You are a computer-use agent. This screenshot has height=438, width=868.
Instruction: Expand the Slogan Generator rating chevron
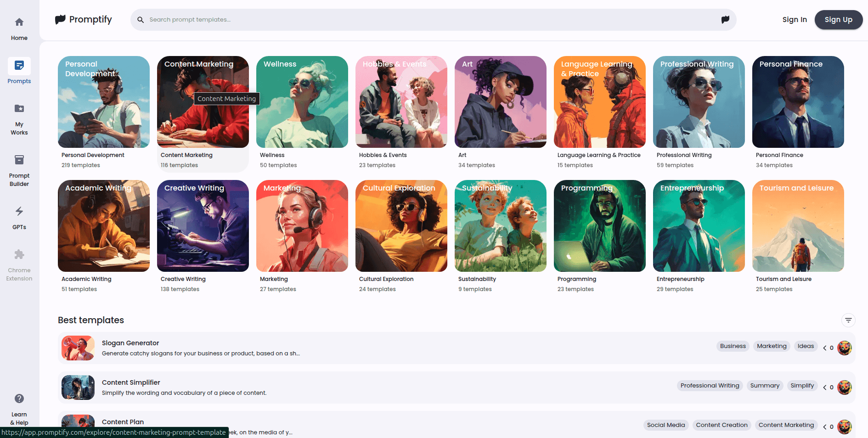coord(825,348)
